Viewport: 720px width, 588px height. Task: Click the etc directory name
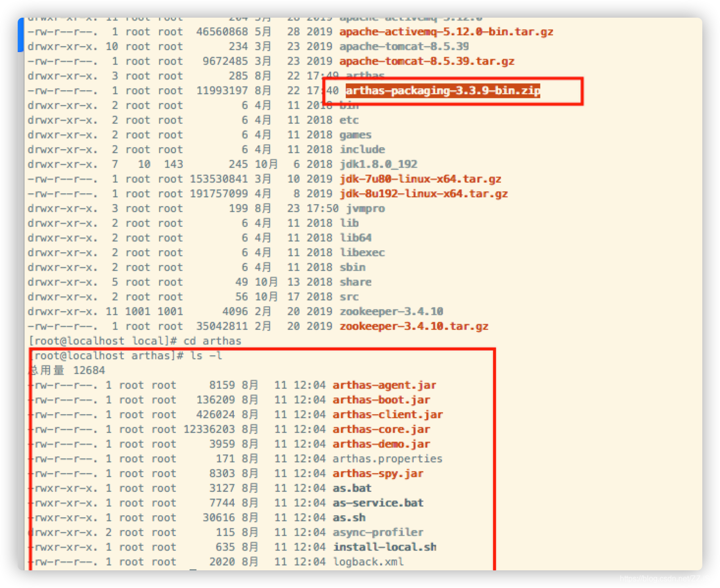[x=349, y=120]
